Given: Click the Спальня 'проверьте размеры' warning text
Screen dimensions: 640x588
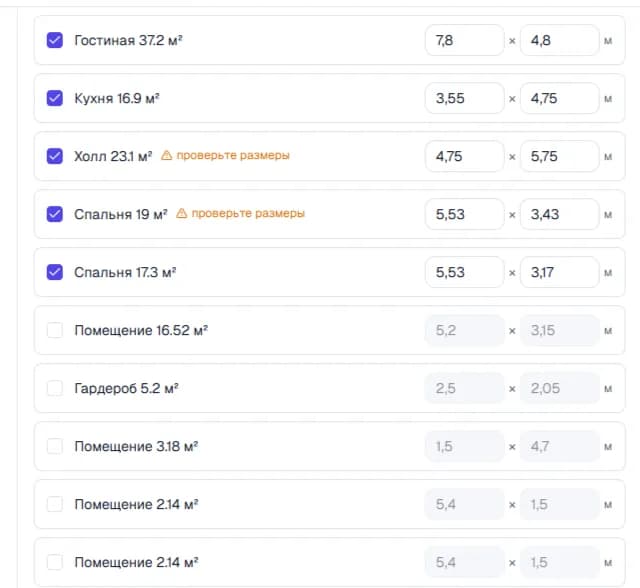Looking at the screenshot, I should tap(248, 213).
